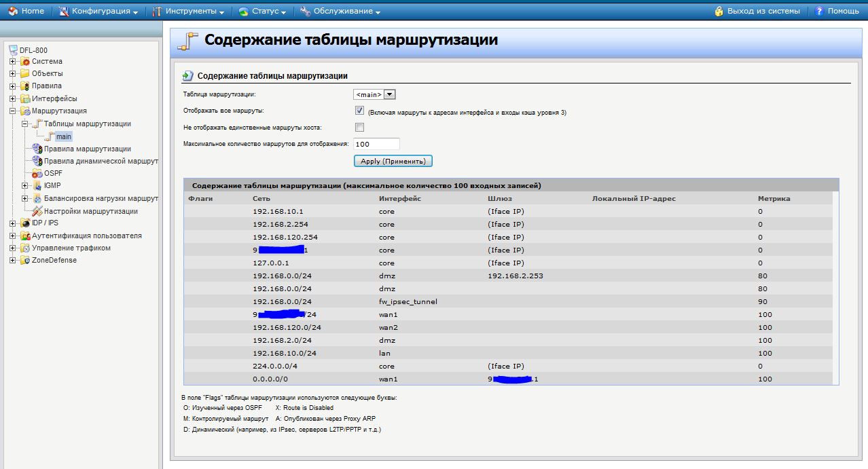Click the maximum routes count input field

376,144
